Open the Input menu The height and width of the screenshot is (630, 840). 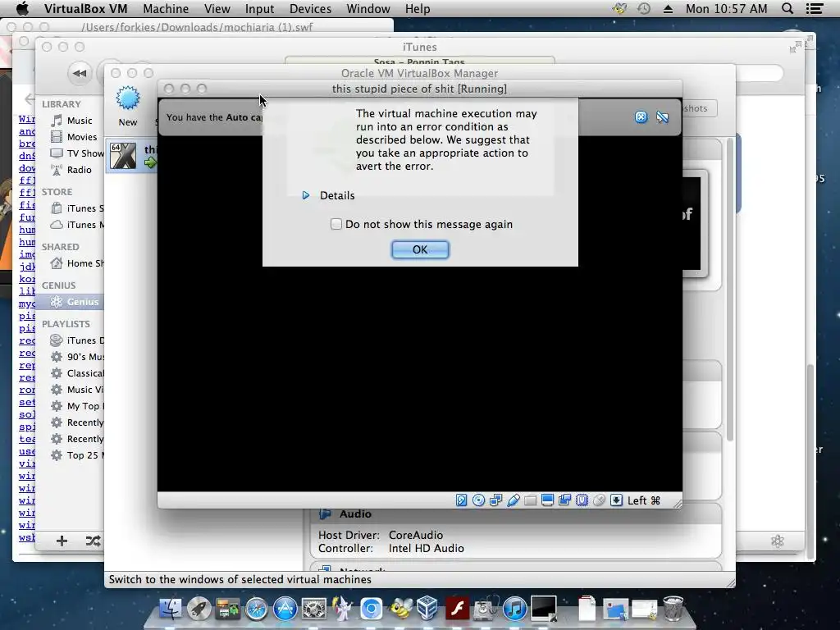(259, 8)
